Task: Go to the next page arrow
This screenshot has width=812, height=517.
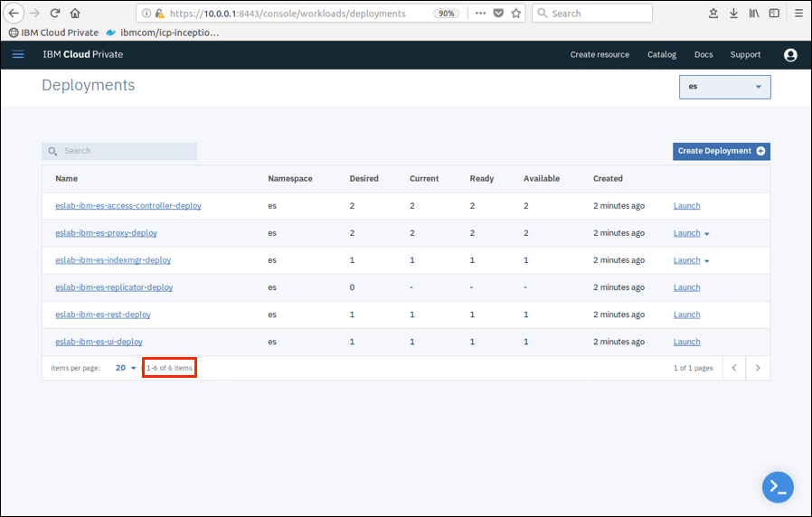Action: (758, 368)
